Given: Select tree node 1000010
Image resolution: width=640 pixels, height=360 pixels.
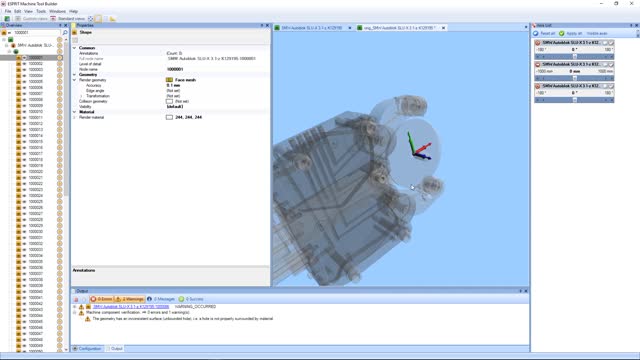Looking at the screenshot, I should coord(36,111).
